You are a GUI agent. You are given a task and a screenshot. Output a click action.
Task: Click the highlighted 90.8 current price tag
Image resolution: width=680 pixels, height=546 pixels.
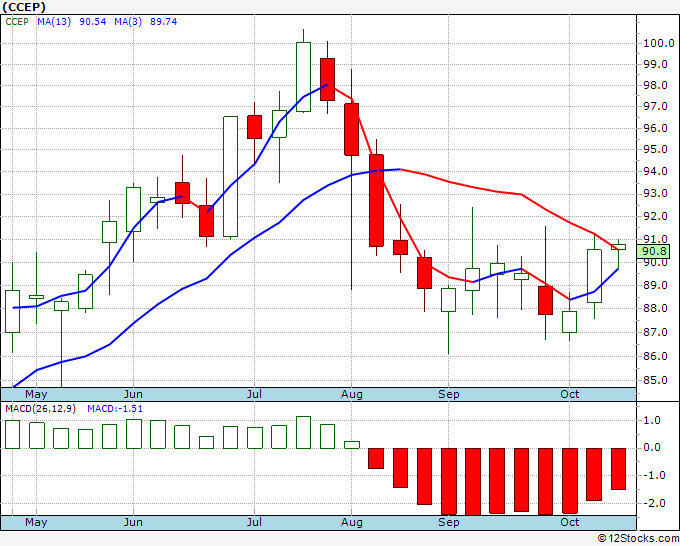pos(654,251)
